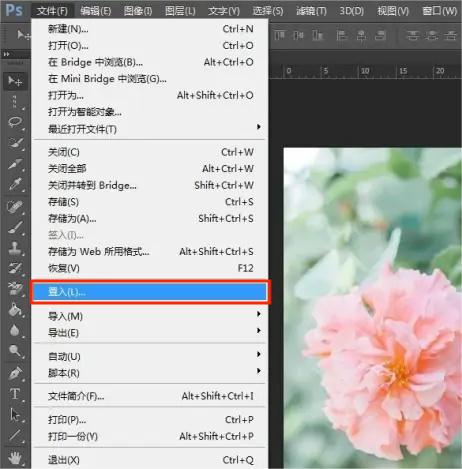The width and height of the screenshot is (462, 469).
Task: Select the Lasso tool
Action: [15, 122]
